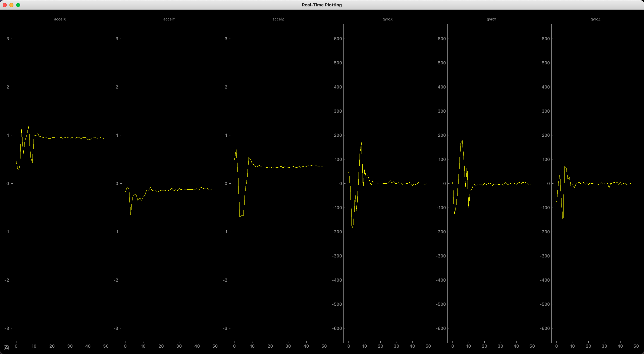The width and height of the screenshot is (644, 354).
Task: Close the Real-Time Plotting window
Action: tap(5, 5)
